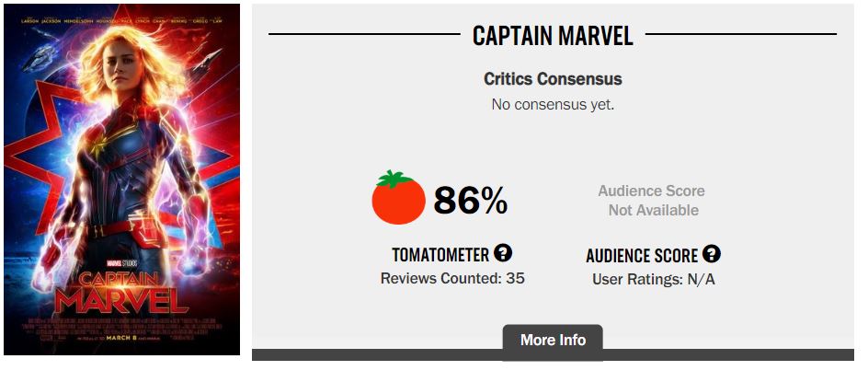Click the cast names atop the poster
Viewport: 868px width, 382px height.
click(121, 20)
